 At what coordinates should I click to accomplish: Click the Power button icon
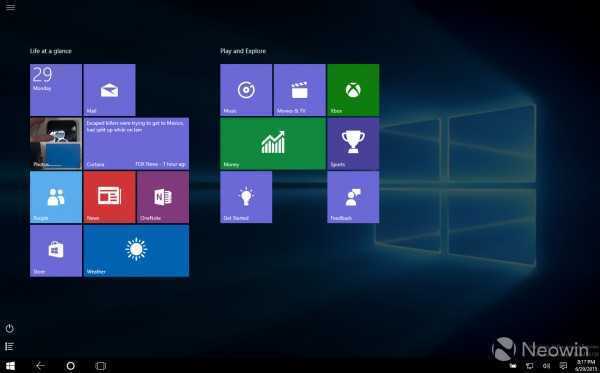point(10,328)
